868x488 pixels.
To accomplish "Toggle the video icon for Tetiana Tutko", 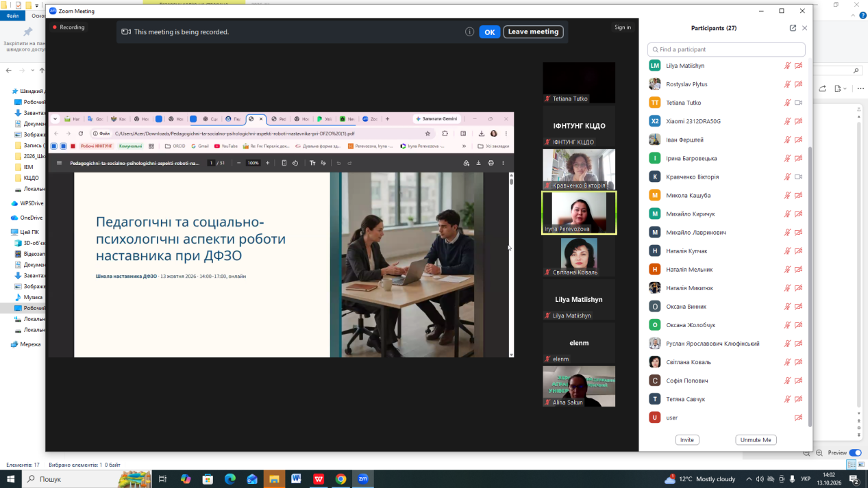I will [798, 103].
